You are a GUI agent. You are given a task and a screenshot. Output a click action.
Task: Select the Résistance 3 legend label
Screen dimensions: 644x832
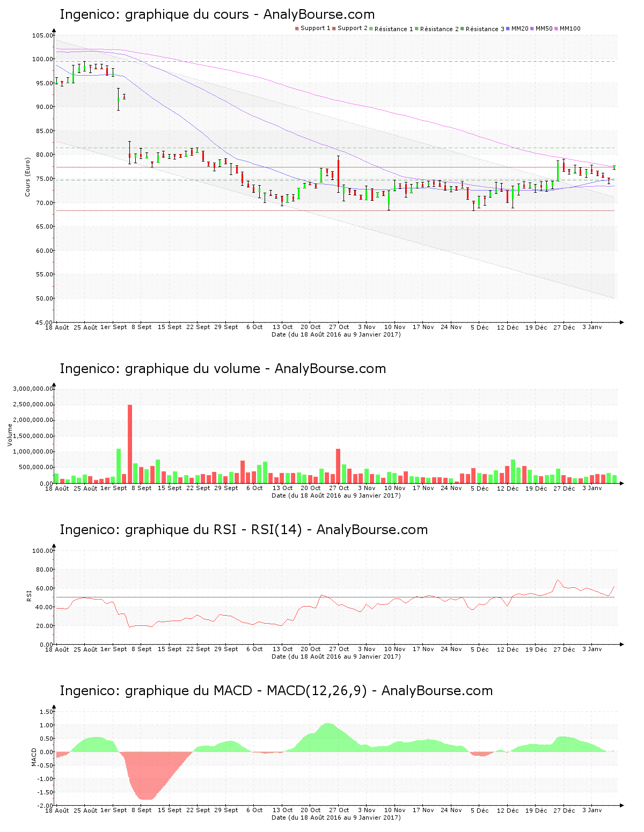pos(485,29)
